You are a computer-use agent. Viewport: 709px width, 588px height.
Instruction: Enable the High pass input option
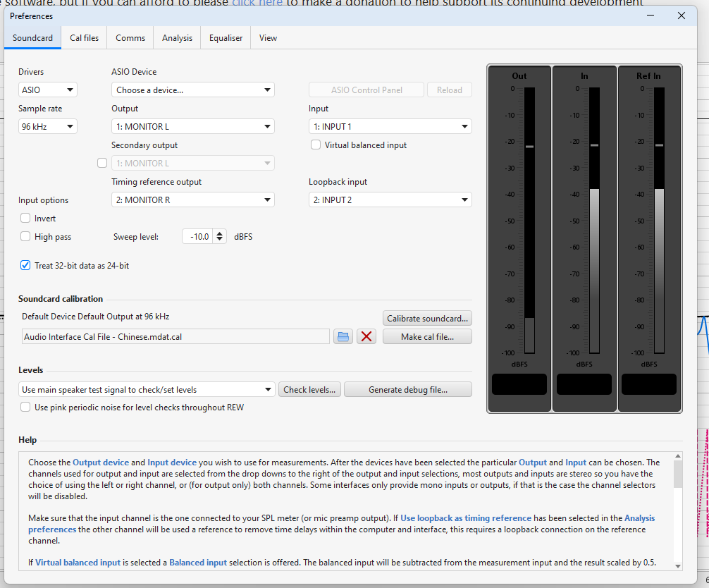click(25, 237)
